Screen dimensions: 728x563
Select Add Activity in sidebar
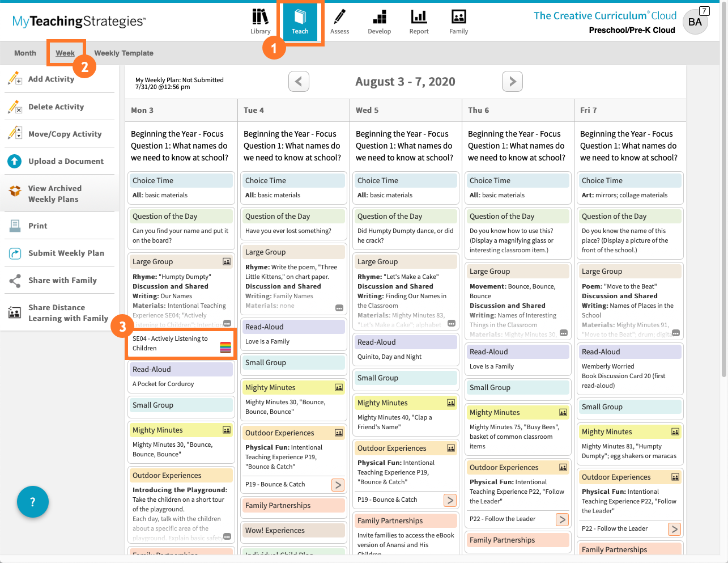click(51, 79)
